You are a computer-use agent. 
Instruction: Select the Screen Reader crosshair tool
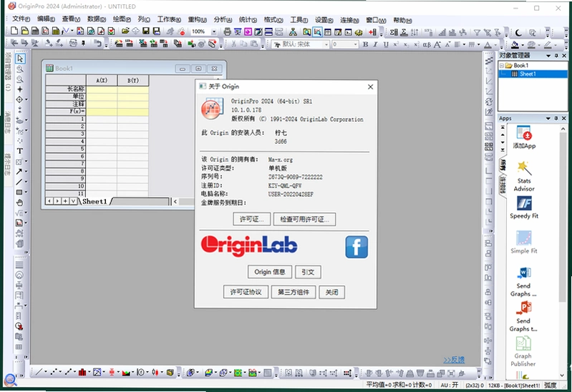[20, 89]
